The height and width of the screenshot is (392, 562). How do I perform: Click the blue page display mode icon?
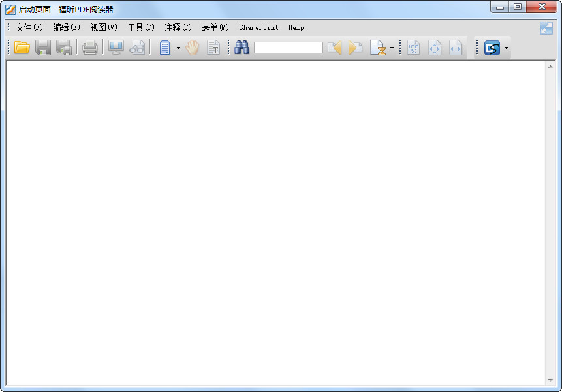(x=164, y=48)
